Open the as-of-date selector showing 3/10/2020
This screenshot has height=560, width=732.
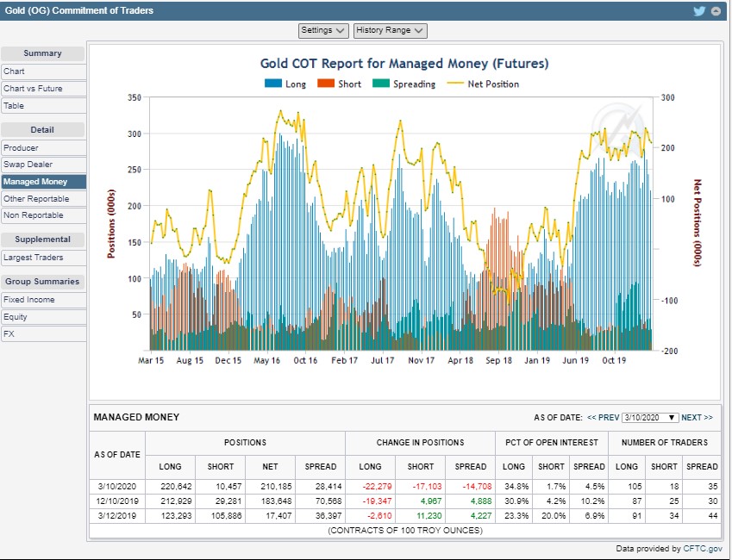650,418
